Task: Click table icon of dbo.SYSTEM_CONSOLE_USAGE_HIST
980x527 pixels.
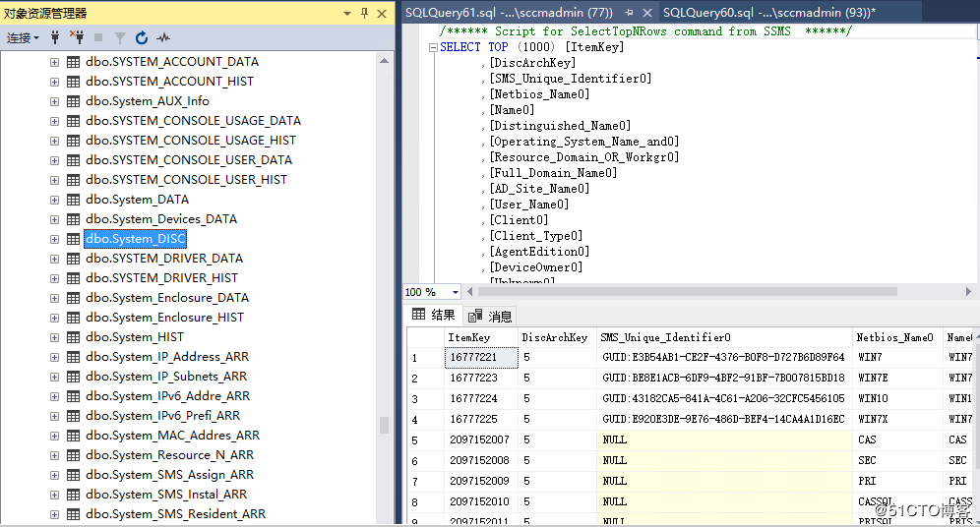Action: point(73,141)
